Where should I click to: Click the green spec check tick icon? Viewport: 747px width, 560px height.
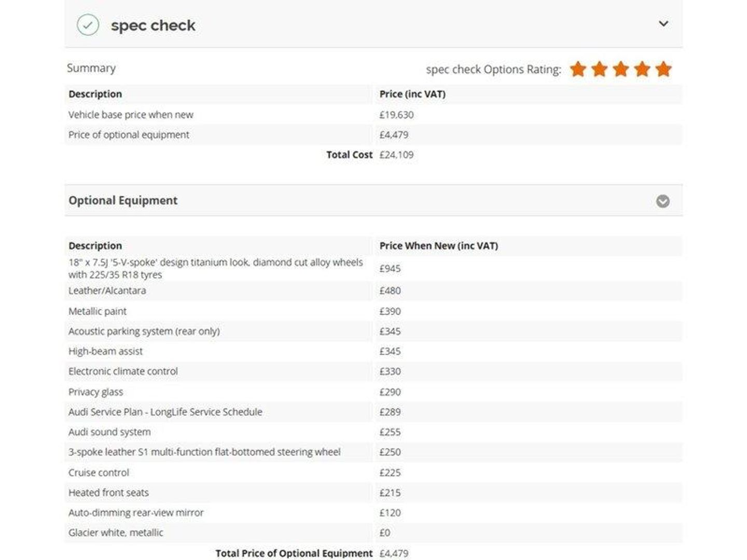(x=88, y=24)
